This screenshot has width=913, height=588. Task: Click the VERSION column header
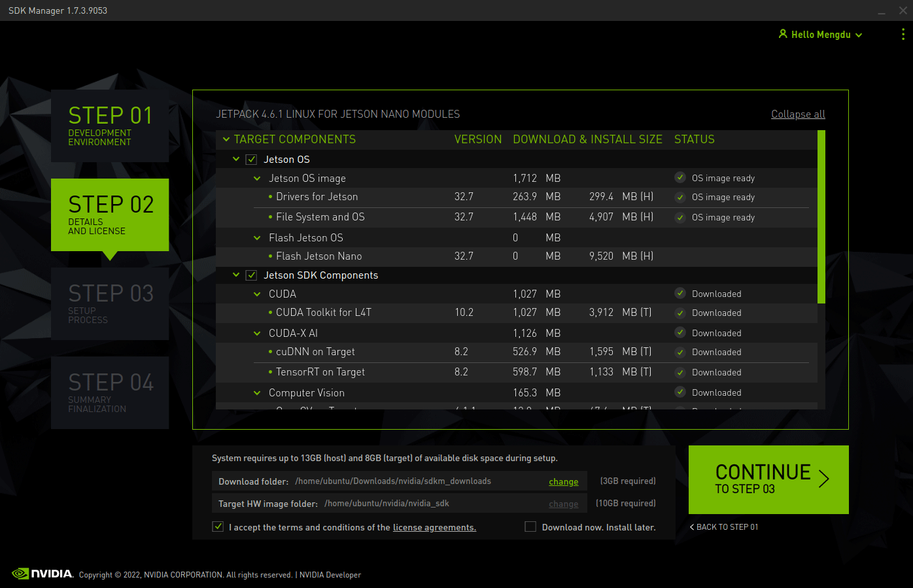[478, 139]
